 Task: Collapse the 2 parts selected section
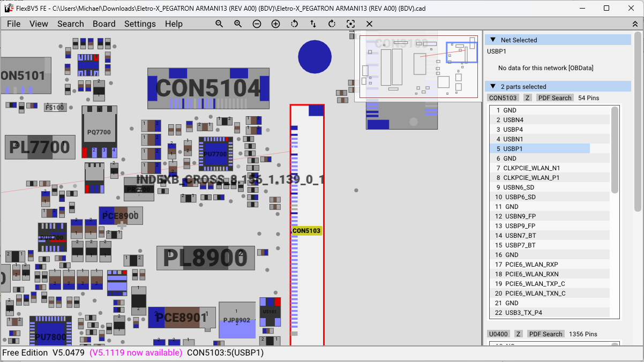(x=493, y=87)
